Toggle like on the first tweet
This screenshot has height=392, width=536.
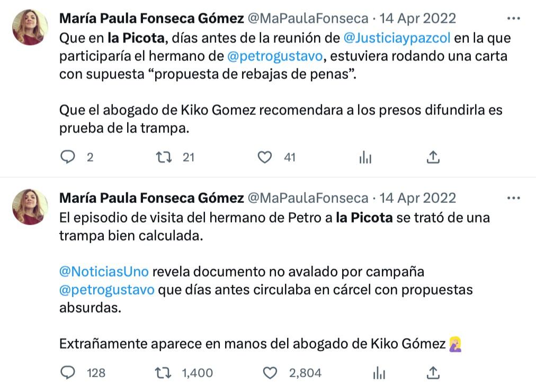click(x=264, y=157)
